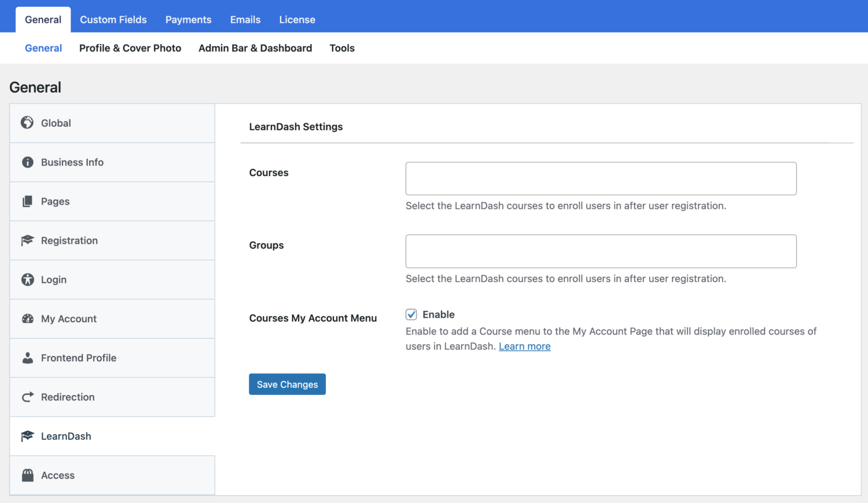Open the Payments tab
The height and width of the screenshot is (503, 868).
click(189, 20)
